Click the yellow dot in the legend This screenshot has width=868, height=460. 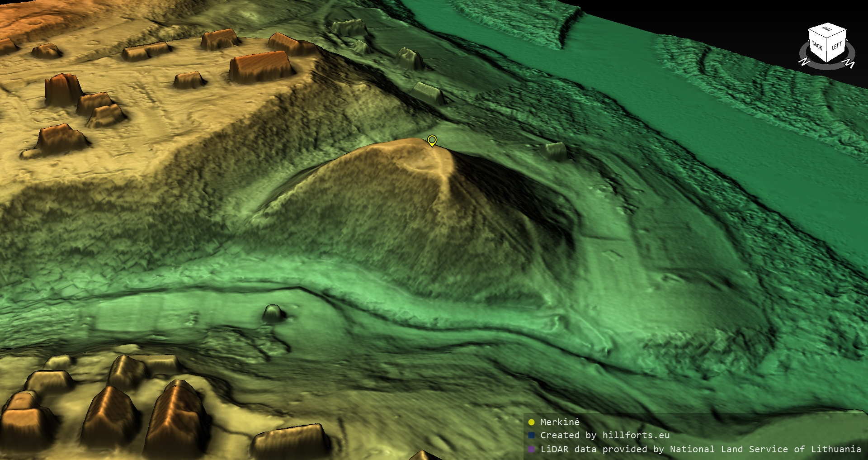[532, 422]
